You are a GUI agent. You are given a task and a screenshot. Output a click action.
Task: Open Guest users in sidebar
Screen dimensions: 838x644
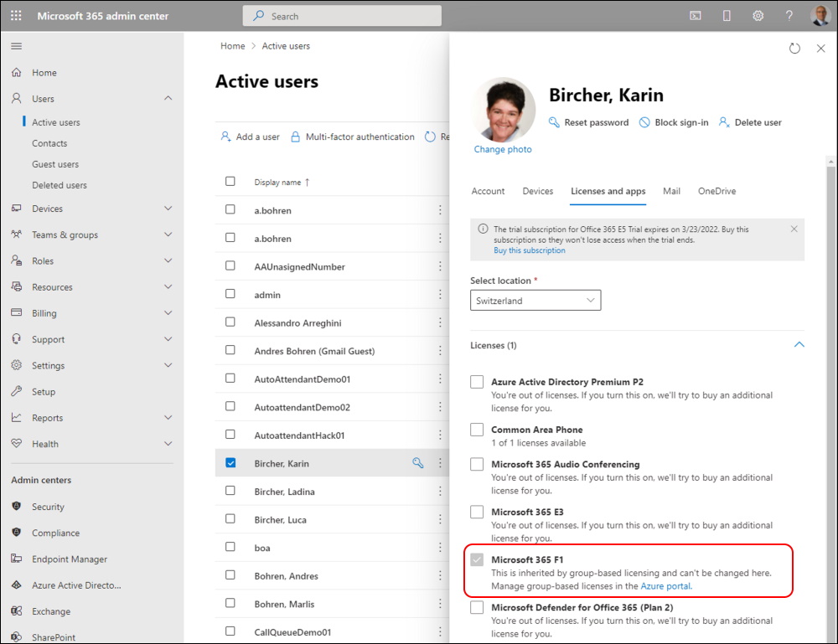coord(55,164)
